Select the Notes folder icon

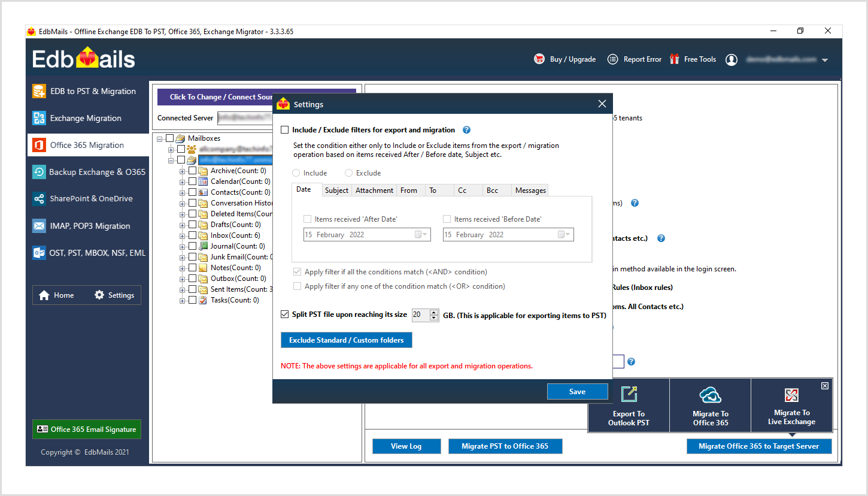(203, 268)
